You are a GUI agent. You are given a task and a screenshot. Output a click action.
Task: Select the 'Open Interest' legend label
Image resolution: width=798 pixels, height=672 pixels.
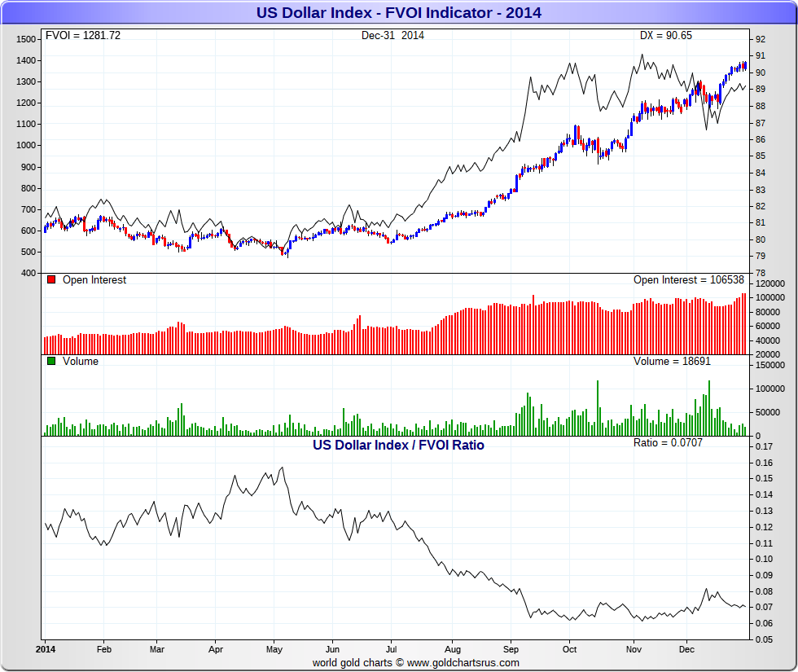coord(94,280)
